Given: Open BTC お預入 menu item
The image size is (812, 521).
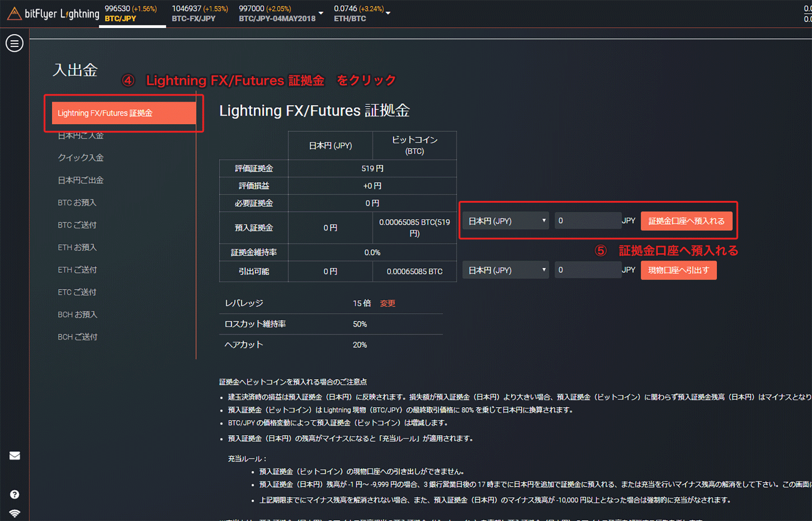Looking at the screenshot, I should coord(77,203).
